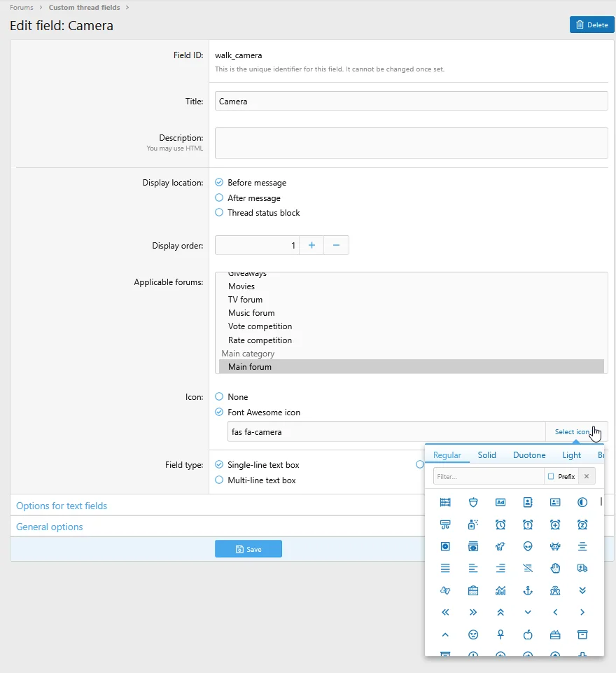The width and height of the screenshot is (616, 673).
Task: Pick the alarm clock with exclamation icon
Action: [x=528, y=525]
